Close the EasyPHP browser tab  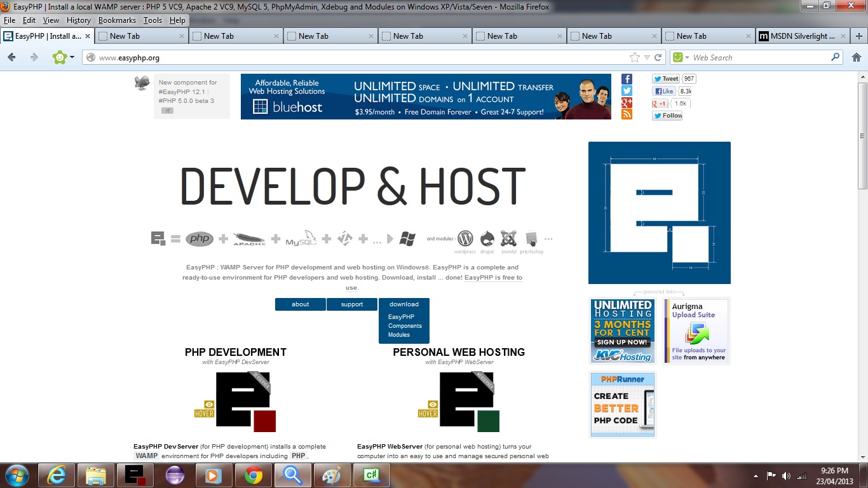tap(88, 36)
